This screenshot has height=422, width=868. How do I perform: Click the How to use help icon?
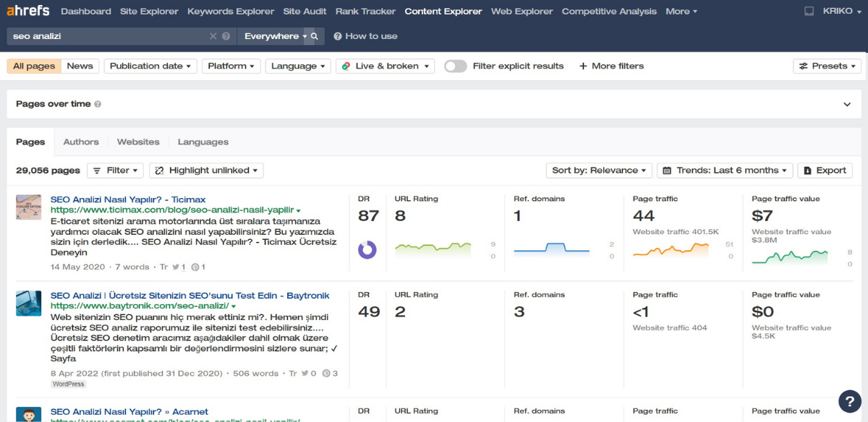tap(338, 36)
